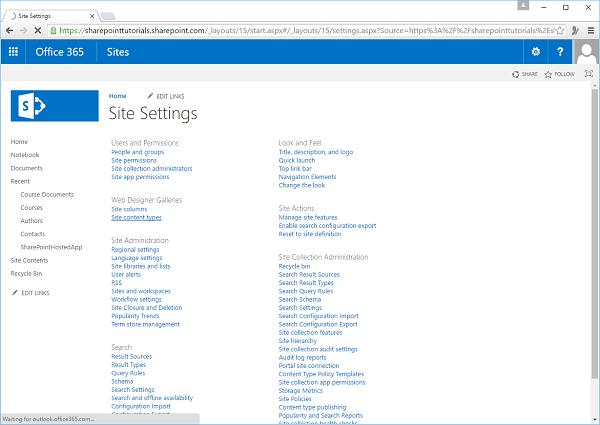Click the browser back arrow
The height and width of the screenshot is (425, 600).
tap(10, 30)
